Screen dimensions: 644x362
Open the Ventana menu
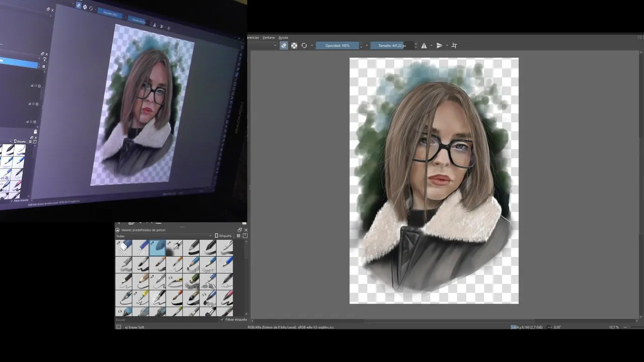(x=269, y=37)
